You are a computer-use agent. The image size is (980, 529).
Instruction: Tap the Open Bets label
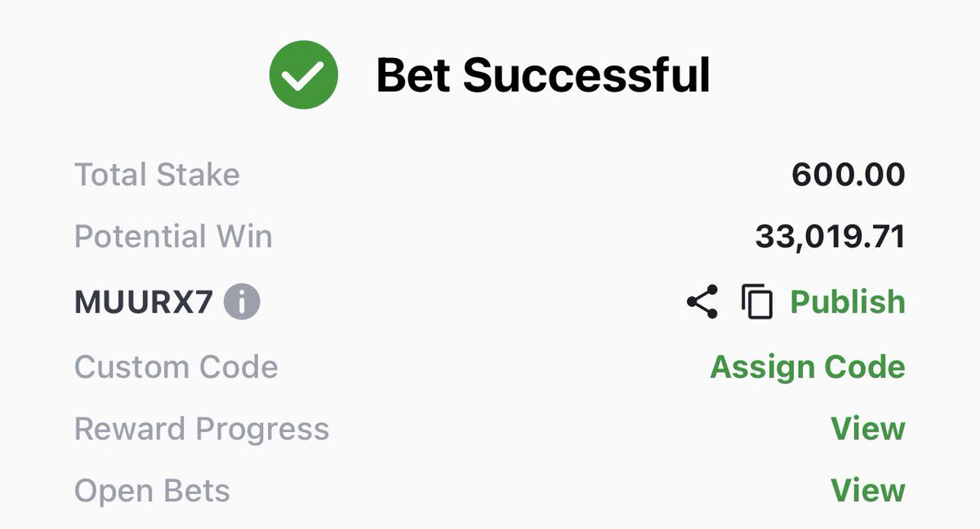(152, 491)
